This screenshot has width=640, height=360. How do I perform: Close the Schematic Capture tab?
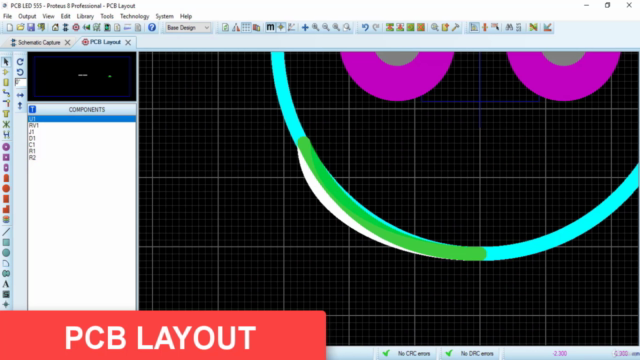click(67, 42)
